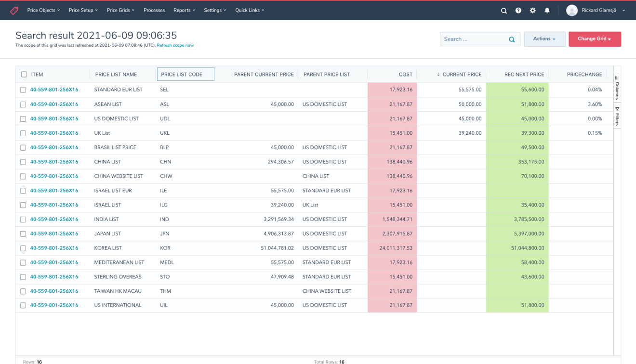
Task: Open the settings gear icon
Action: [x=533, y=11]
